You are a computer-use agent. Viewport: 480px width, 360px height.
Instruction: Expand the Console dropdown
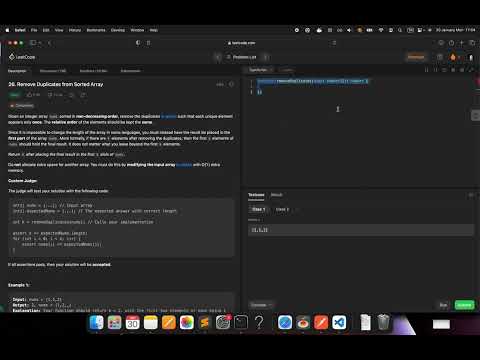[x=261, y=305]
